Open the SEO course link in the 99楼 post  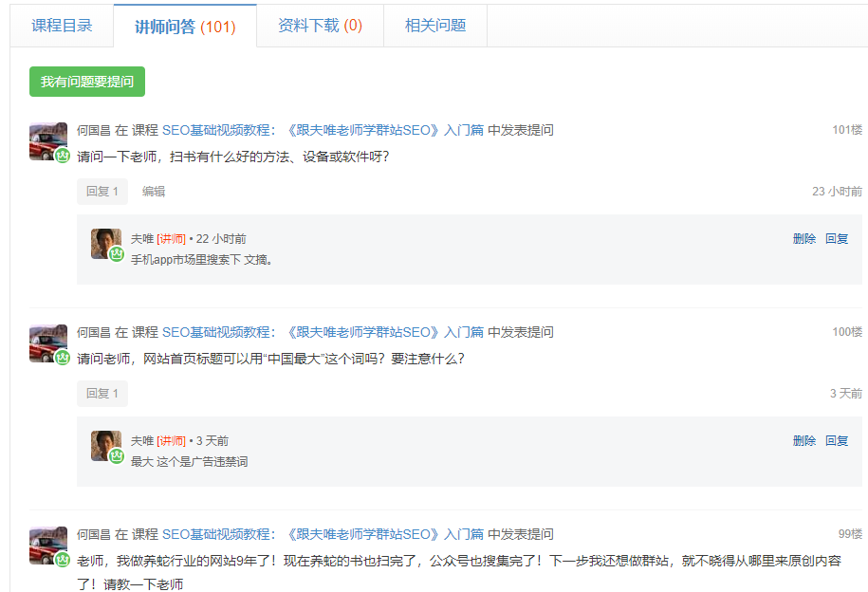(x=323, y=534)
